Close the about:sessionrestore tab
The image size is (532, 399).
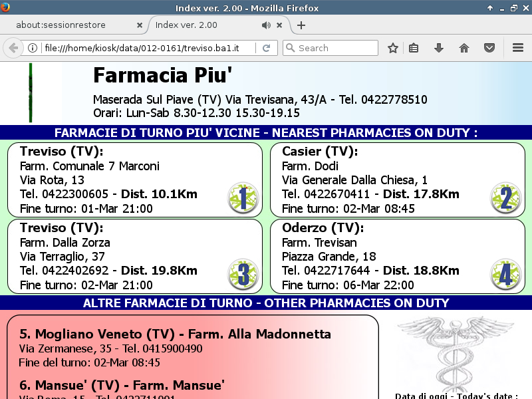139,25
